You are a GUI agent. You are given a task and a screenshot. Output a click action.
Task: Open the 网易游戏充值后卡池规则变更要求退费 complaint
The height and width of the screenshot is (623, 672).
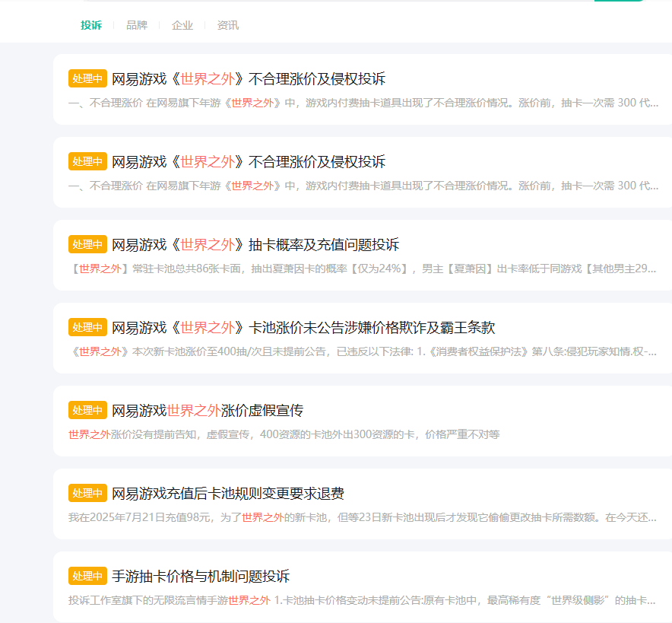(x=228, y=493)
